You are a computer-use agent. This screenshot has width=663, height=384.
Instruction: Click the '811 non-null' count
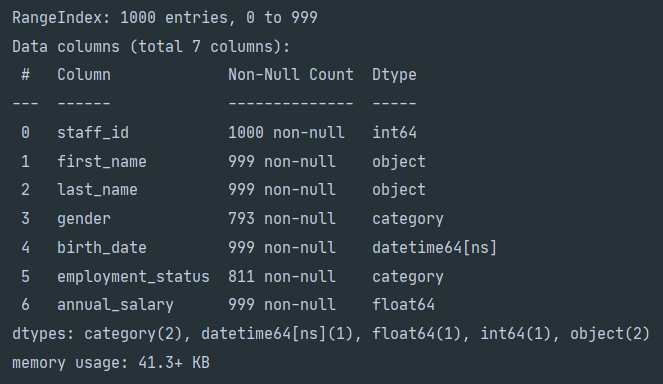(x=282, y=277)
